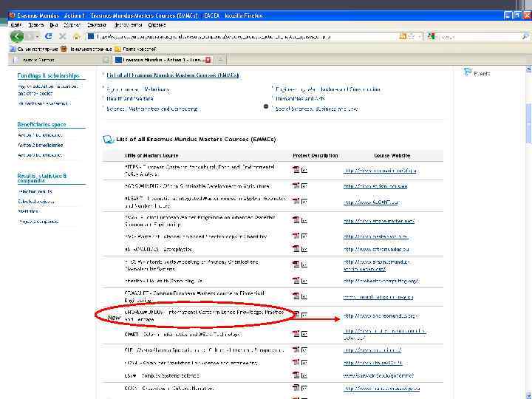Open the PDF icon for CIMET row
The width and height of the screenshot is (532, 399).
tap(296, 334)
